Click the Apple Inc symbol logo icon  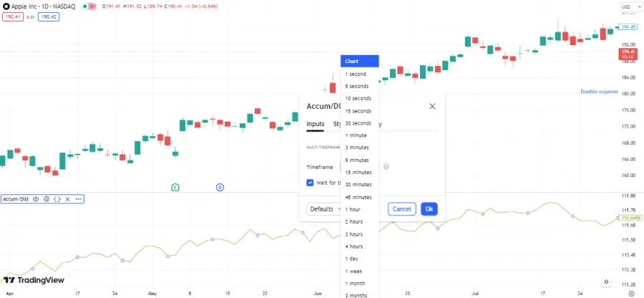point(6,6)
